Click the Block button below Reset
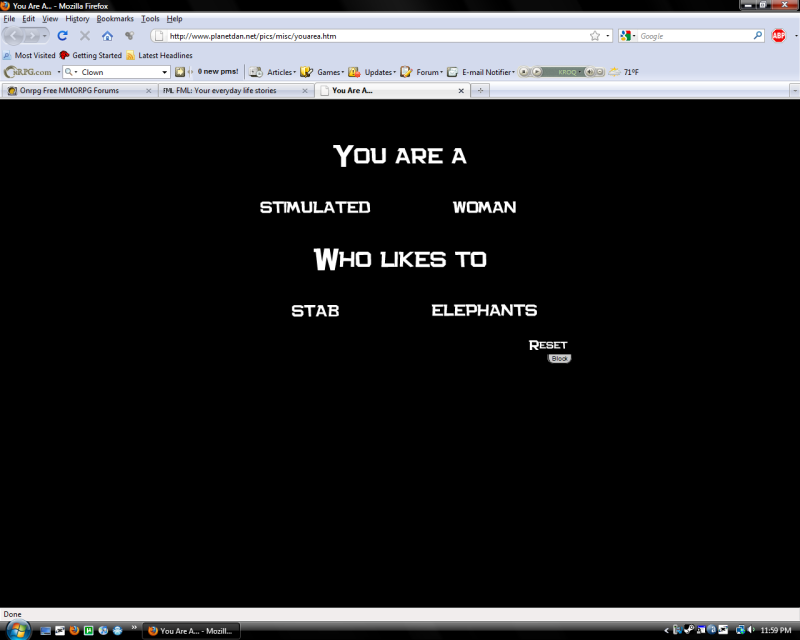Screen dimensions: 800x640 (x=559, y=358)
